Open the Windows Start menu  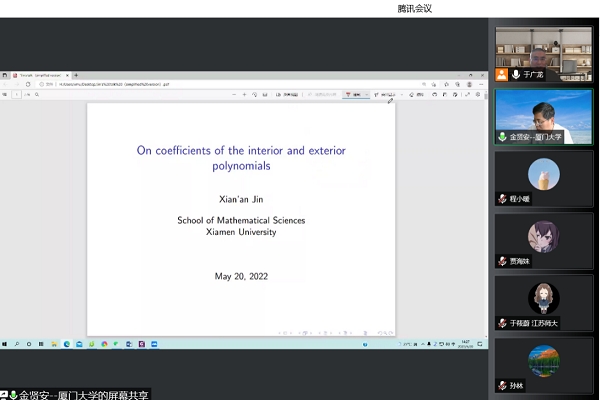point(5,344)
